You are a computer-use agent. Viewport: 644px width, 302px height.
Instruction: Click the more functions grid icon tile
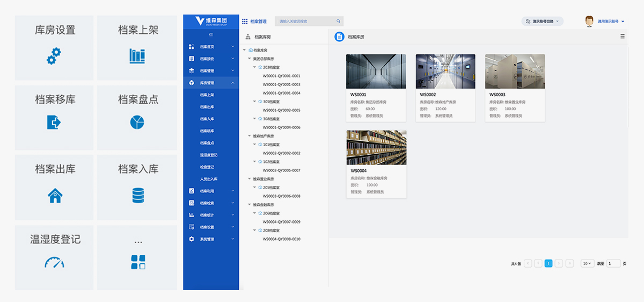[137, 257]
